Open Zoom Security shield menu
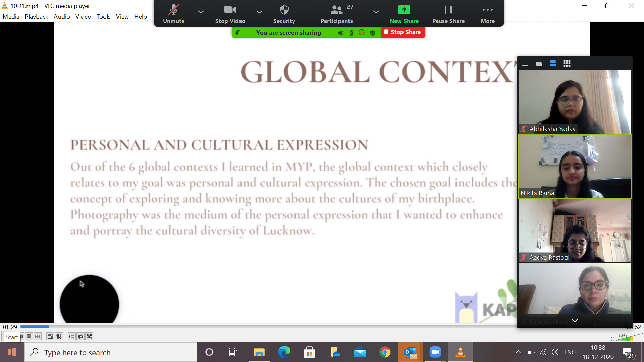 point(284,14)
